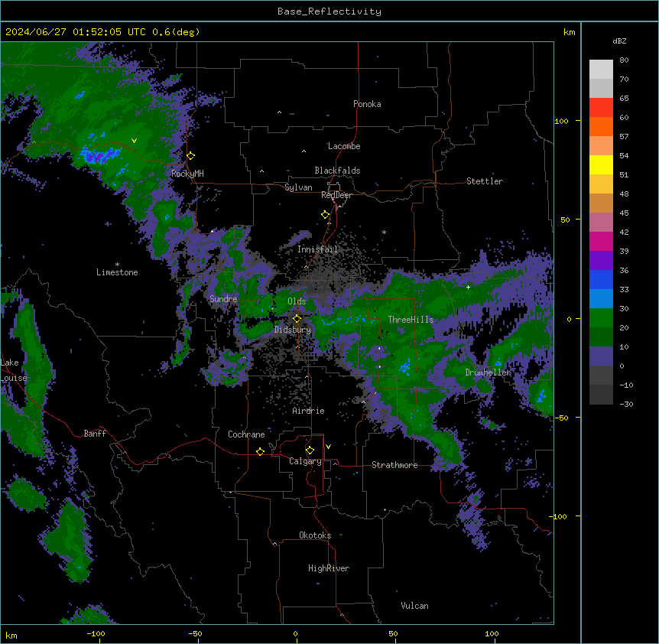Viewport: 659px width, 644px height.
Task: Click the white plus marker west of Drumheller
Action: pos(468,287)
